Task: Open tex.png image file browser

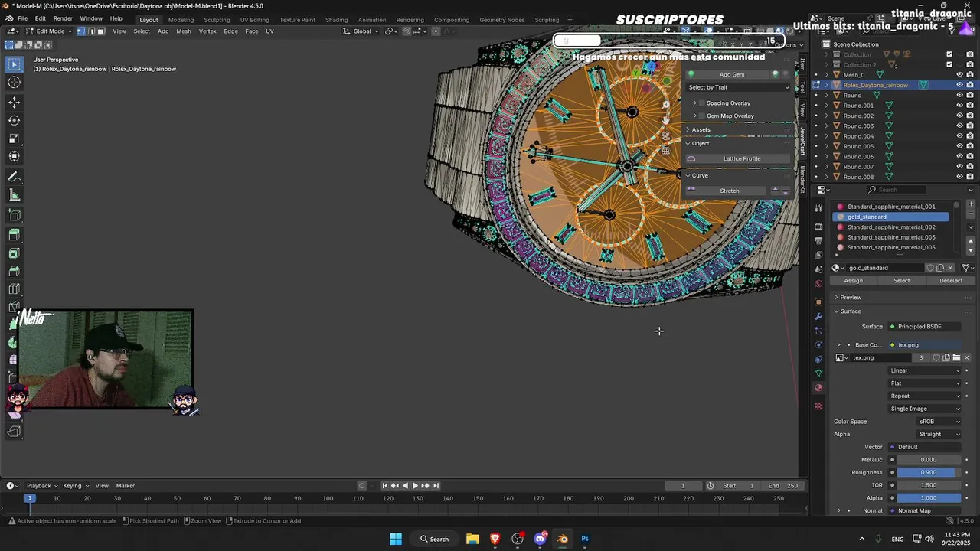Action: 956,357
